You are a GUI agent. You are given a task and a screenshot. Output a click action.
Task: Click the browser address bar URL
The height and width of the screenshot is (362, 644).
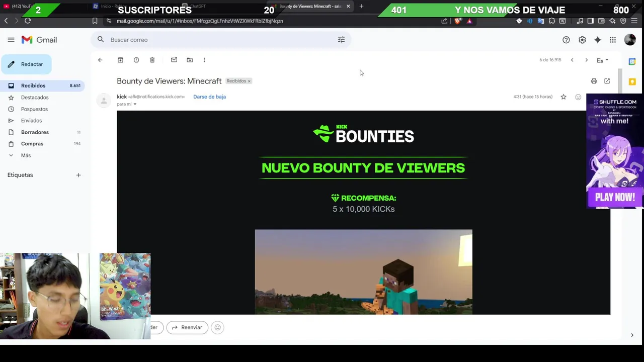200,21
